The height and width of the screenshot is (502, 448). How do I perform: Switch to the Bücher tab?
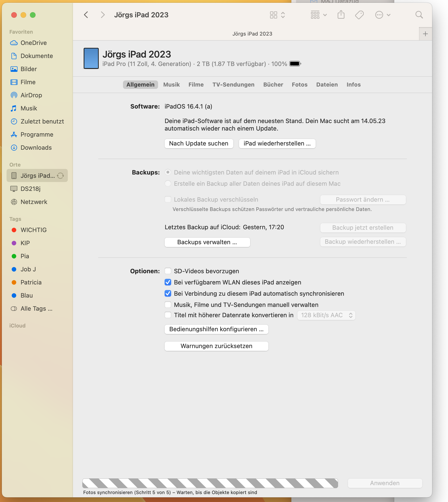[x=273, y=85]
